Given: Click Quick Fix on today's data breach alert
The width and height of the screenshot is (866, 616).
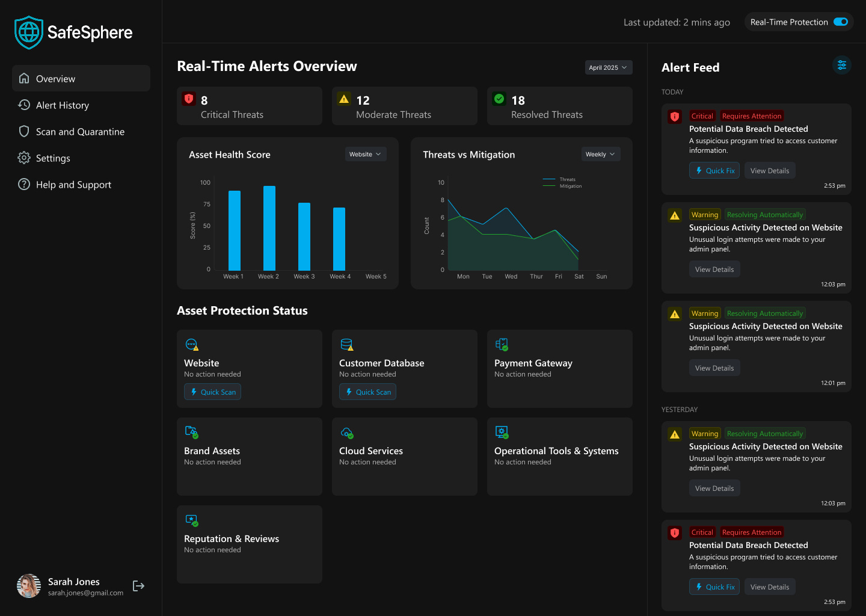Looking at the screenshot, I should (x=714, y=171).
